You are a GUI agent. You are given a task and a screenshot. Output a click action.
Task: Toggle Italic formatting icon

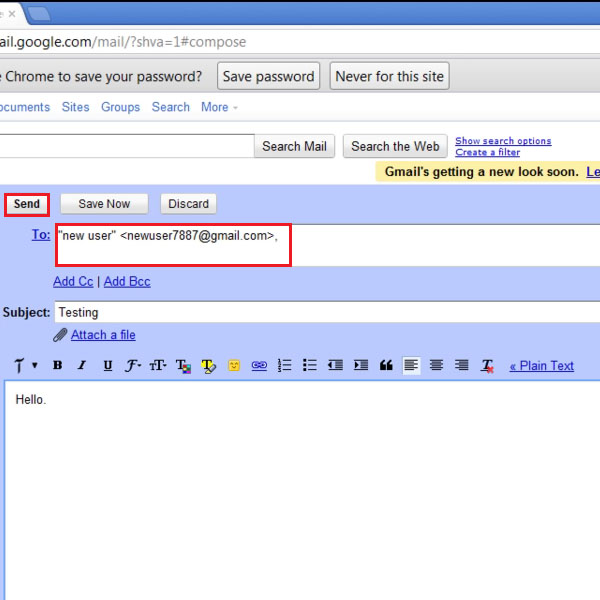pos(82,365)
